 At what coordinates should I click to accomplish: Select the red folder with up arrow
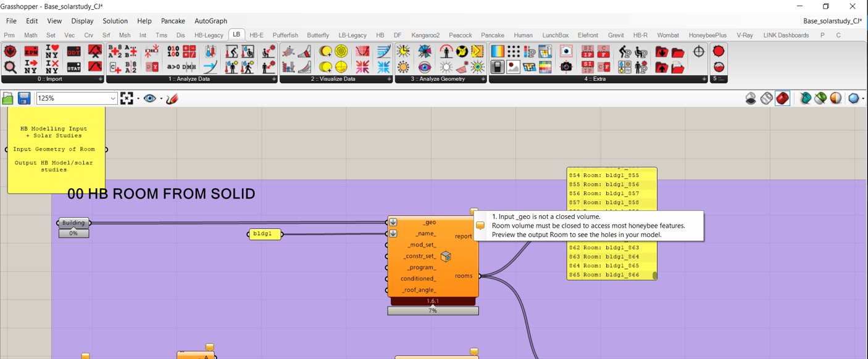click(662, 67)
